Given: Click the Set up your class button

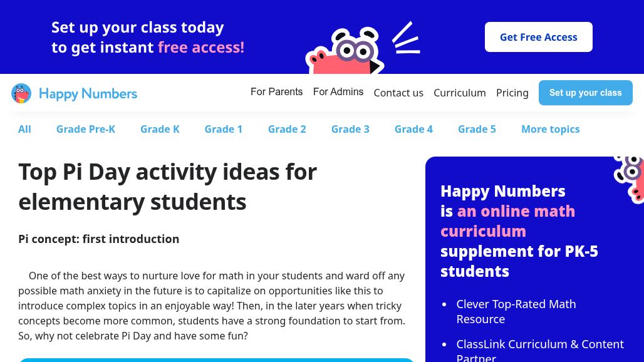Looking at the screenshot, I should click(585, 93).
